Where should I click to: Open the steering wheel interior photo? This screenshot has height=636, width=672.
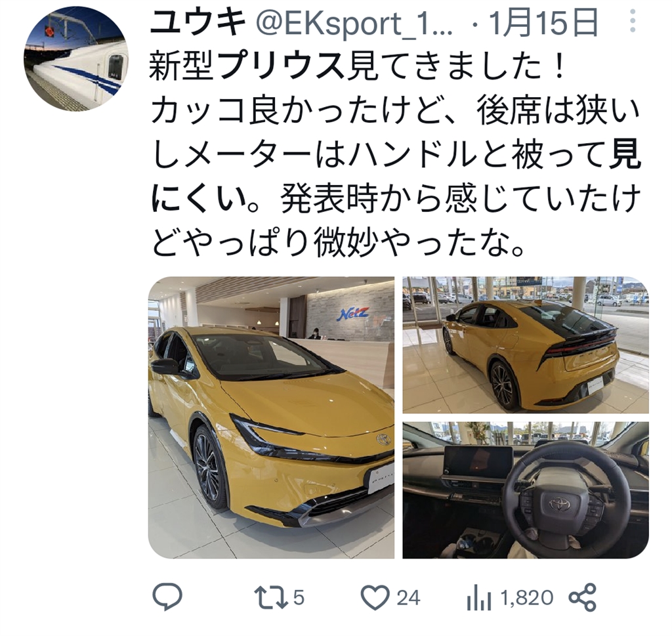coord(526,490)
